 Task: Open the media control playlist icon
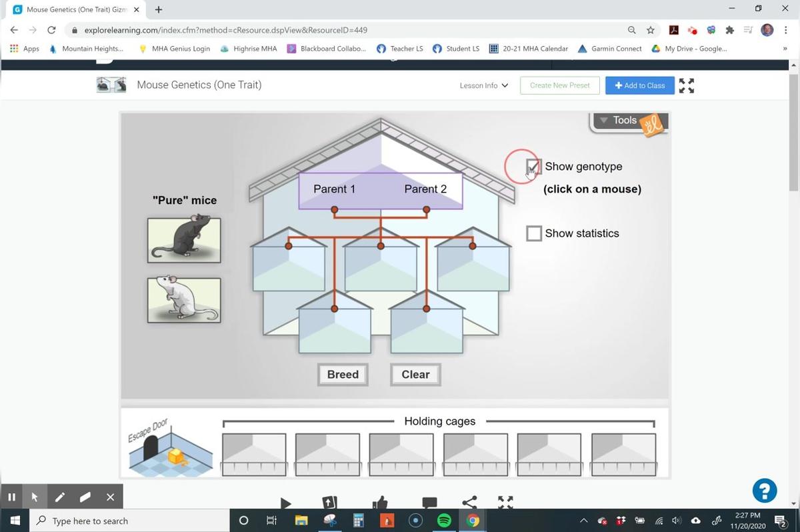click(x=748, y=30)
